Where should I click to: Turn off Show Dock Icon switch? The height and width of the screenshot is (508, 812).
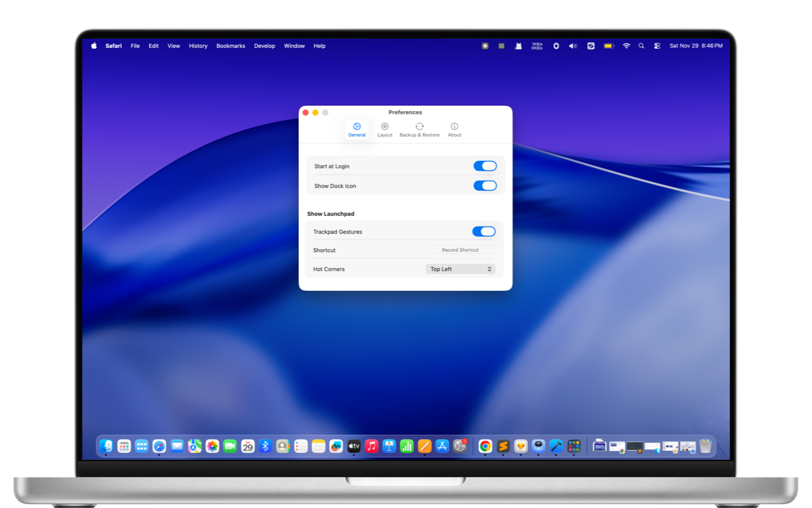(x=485, y=186)
